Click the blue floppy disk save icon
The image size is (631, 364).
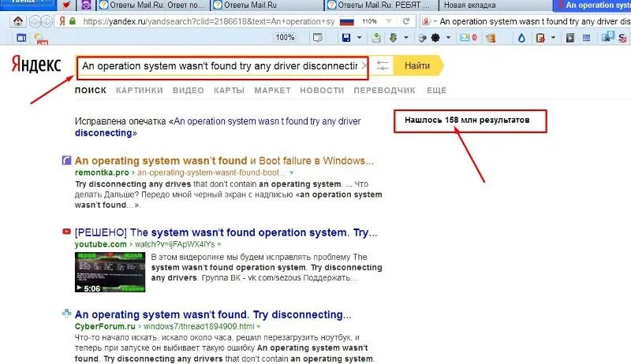(x=346, y=38)
